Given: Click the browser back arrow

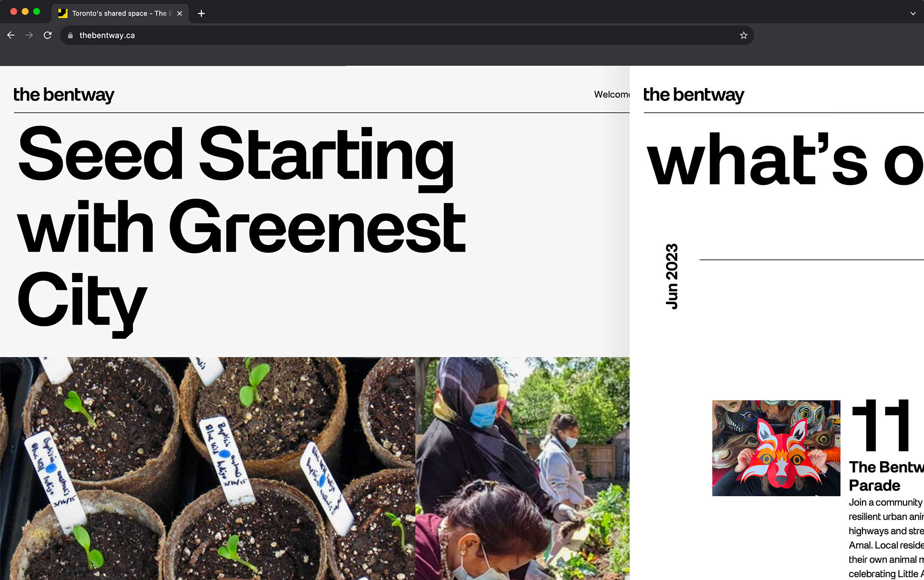Looking at the screenshot, I should (11, 35).
